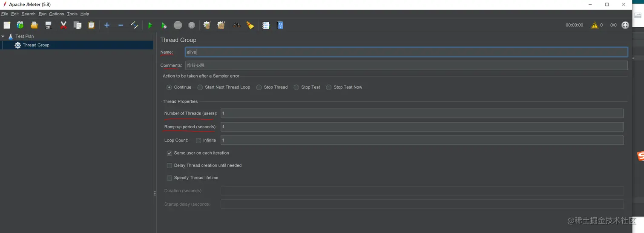Click the remote engines icon at toolbar end
This screenshot has height=233, width=644.
click(625, 25)
